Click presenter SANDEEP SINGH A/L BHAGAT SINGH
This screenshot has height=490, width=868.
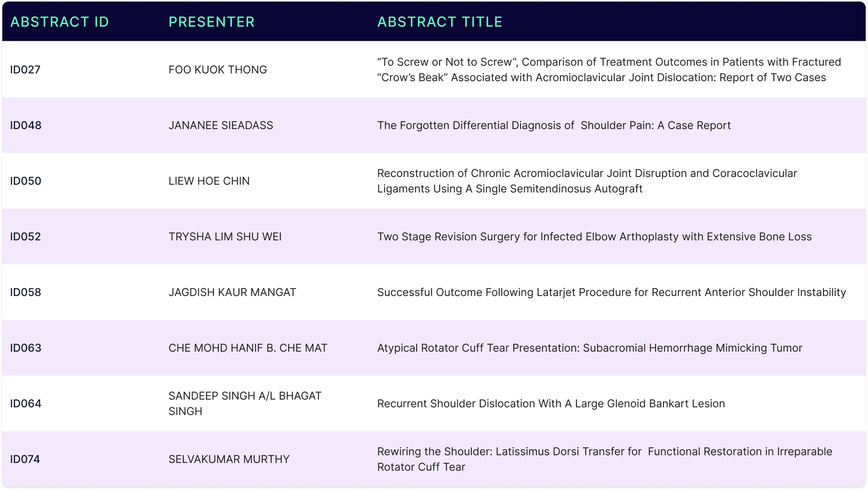[245, 403]
